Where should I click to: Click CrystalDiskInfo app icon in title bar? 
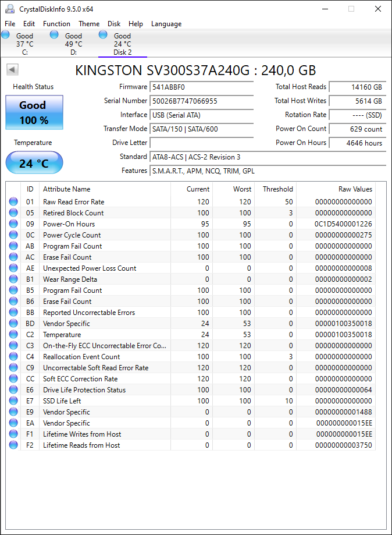(10, 9)
